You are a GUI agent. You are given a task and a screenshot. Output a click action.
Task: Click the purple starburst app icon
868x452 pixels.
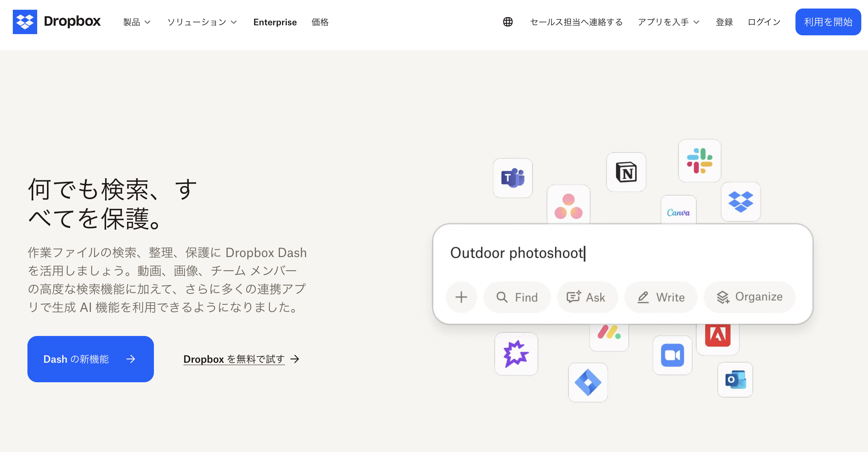tap(516, 354)
